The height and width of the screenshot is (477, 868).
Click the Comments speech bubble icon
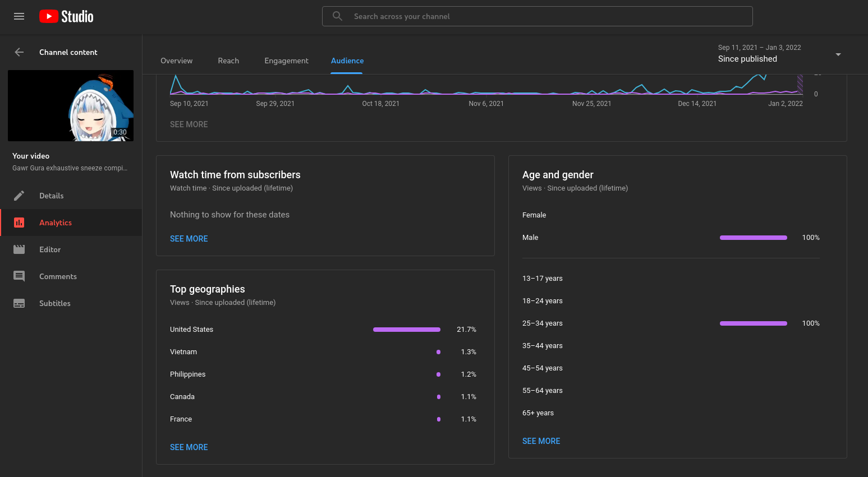[19, 276]
